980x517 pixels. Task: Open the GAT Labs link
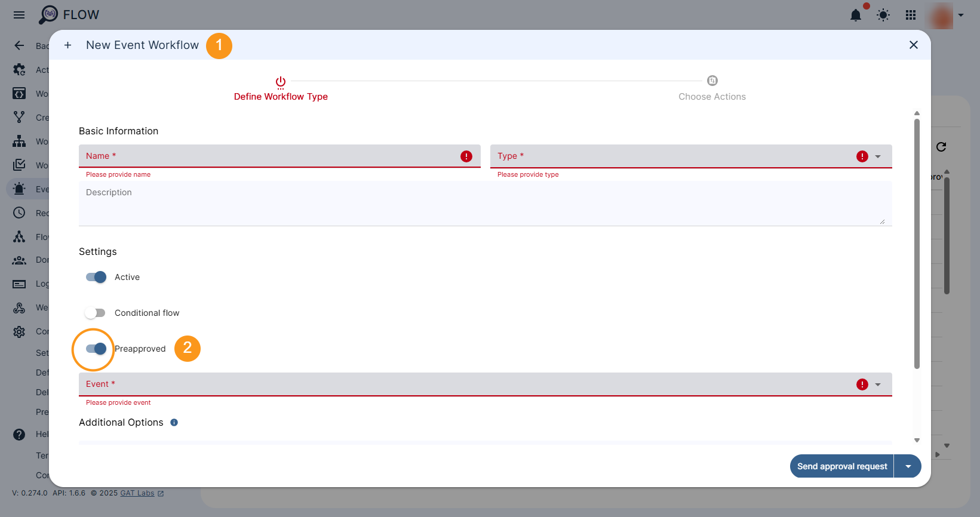(x=137, y=493)
